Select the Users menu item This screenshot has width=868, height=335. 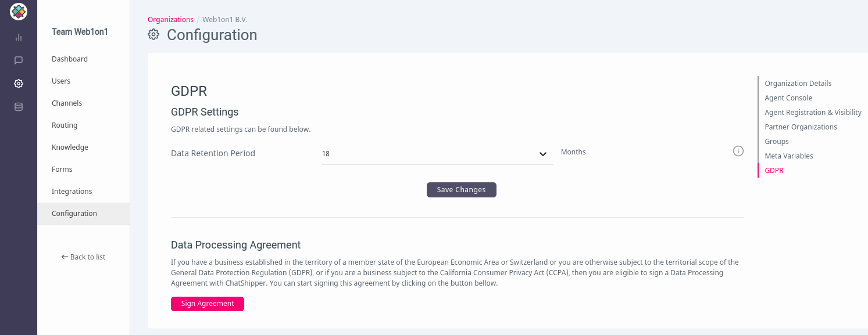click(61, 81)
